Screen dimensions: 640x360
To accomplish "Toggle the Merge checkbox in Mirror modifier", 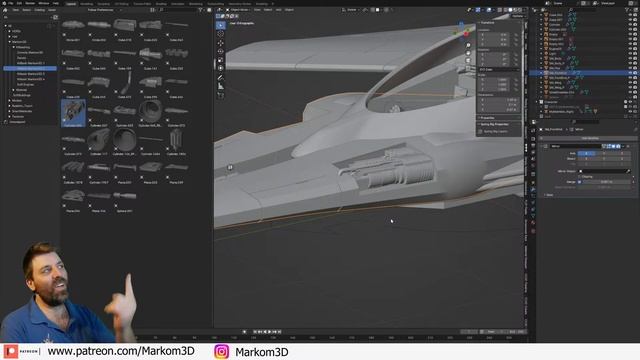I will pos(580,182).
